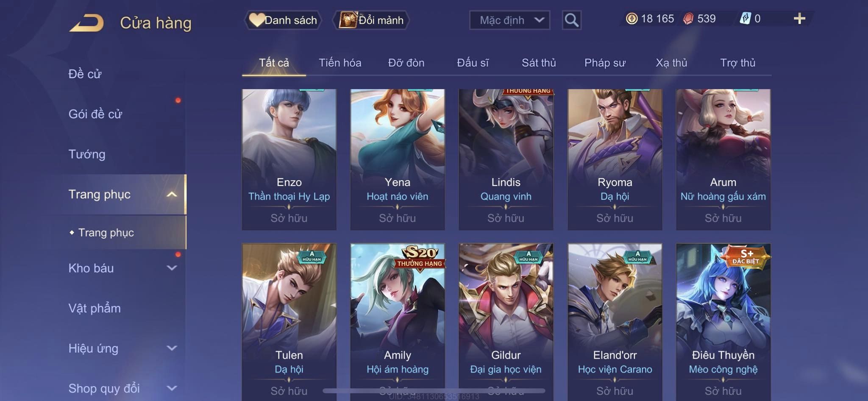
Task: Tap the gold coin balance icon
Action: [x=632, y=19]
